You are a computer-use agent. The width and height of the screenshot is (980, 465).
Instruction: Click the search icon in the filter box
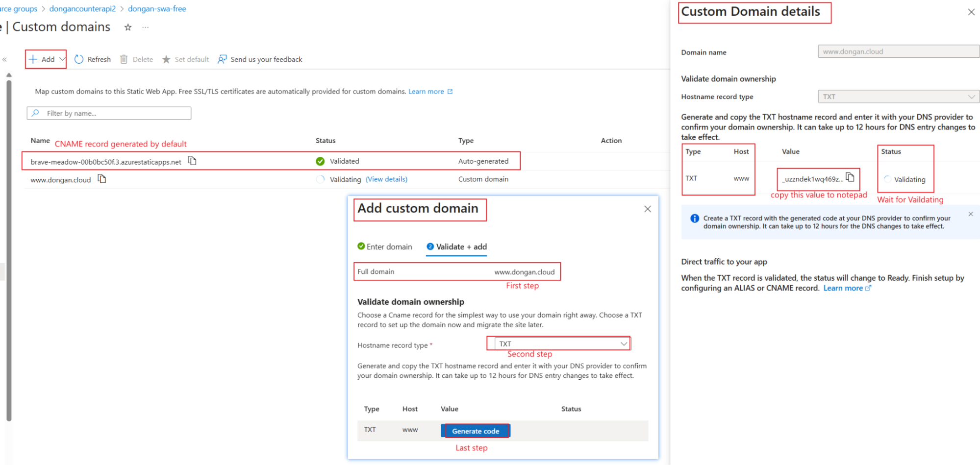pyautogui.click(x=35, y=113)
